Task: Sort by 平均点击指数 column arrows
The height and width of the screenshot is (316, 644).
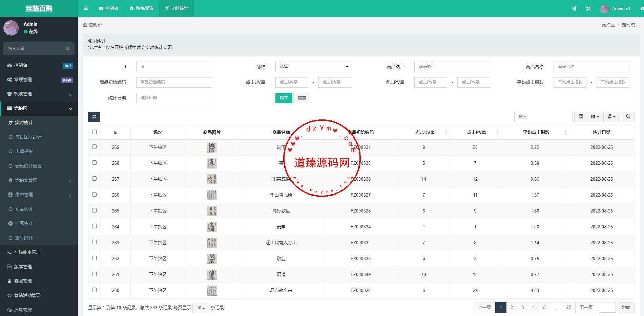Action: 565,132
